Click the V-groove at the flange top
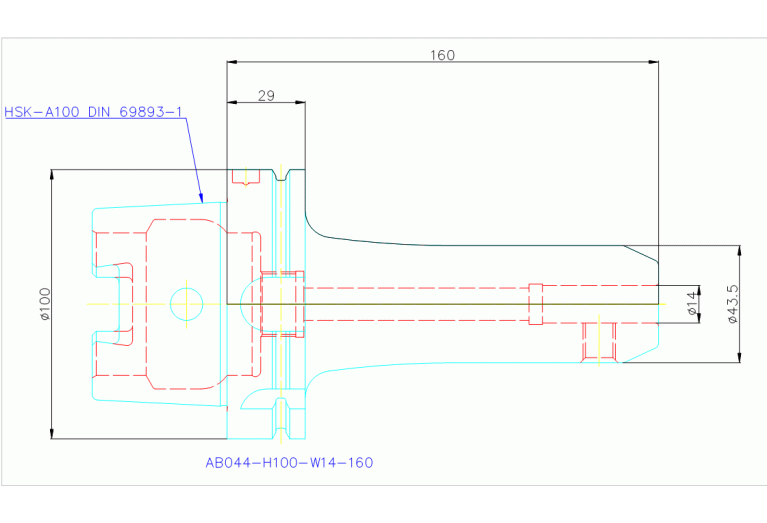The height and width of the screenshot is (523, 767). [x=284, y=176]
